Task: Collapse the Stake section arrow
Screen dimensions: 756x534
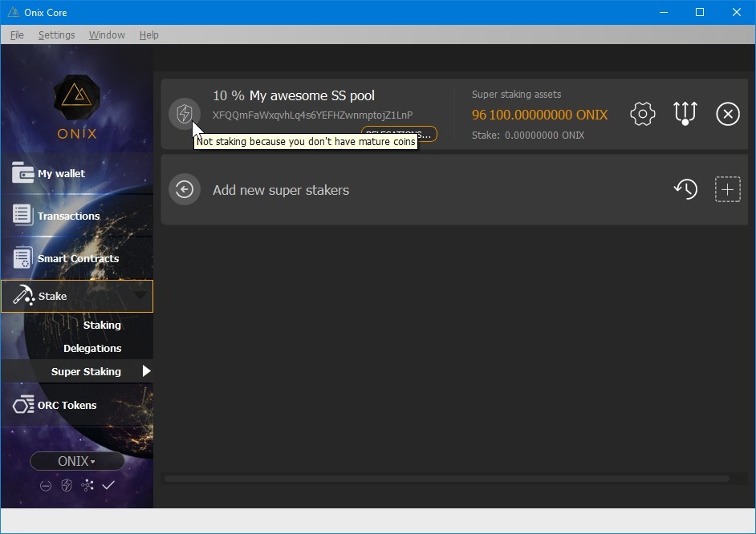Action: (x=140, y=295)
